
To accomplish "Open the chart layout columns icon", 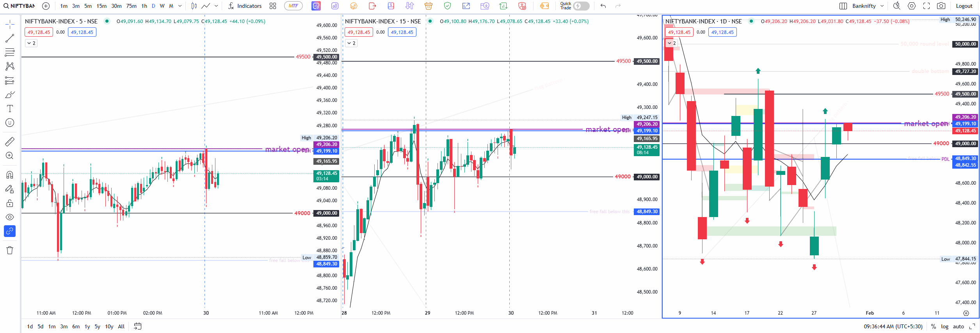I will [843, 6].
